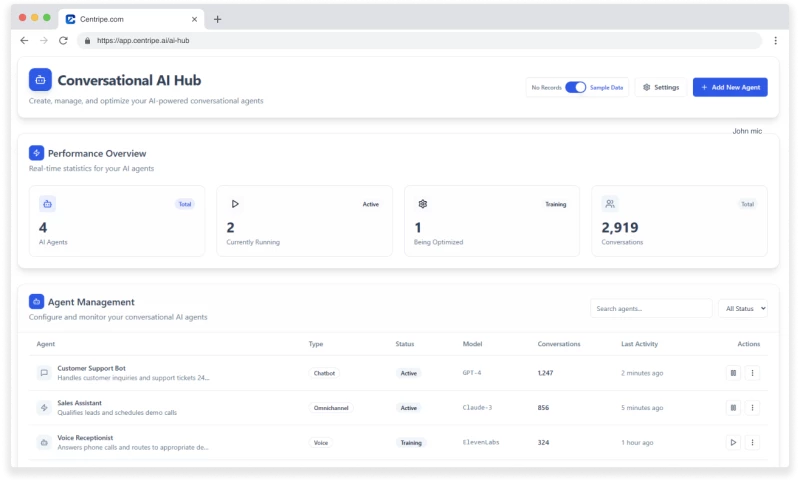Click the Model column header
Screen dimensions: 800x480
click(x=472, y=344)
